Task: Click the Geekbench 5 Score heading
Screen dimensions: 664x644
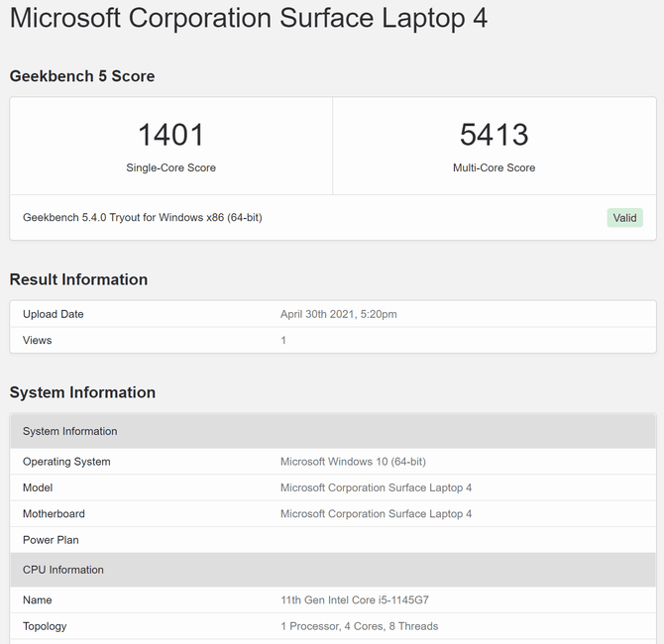Action: [82, 76]
